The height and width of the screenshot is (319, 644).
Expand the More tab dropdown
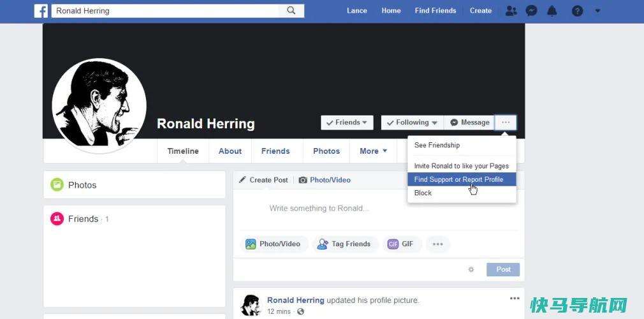(x=374, y=151)
